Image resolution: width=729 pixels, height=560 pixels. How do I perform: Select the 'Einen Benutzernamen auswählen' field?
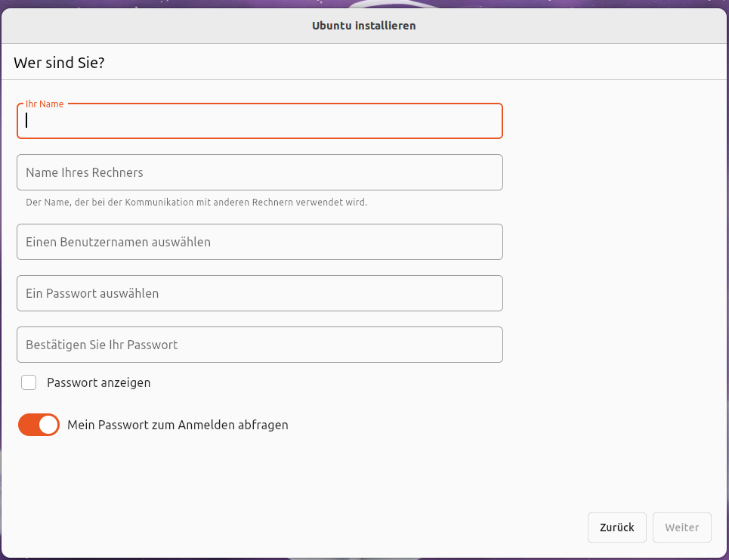point(259,242)
